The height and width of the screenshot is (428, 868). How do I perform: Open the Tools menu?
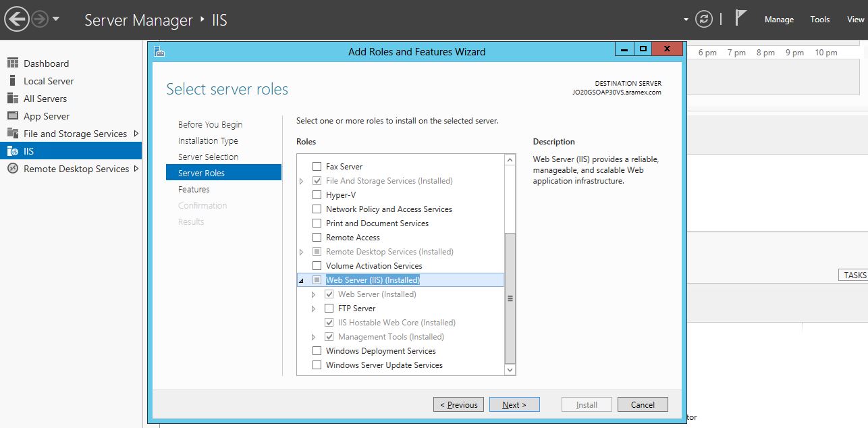819,20
